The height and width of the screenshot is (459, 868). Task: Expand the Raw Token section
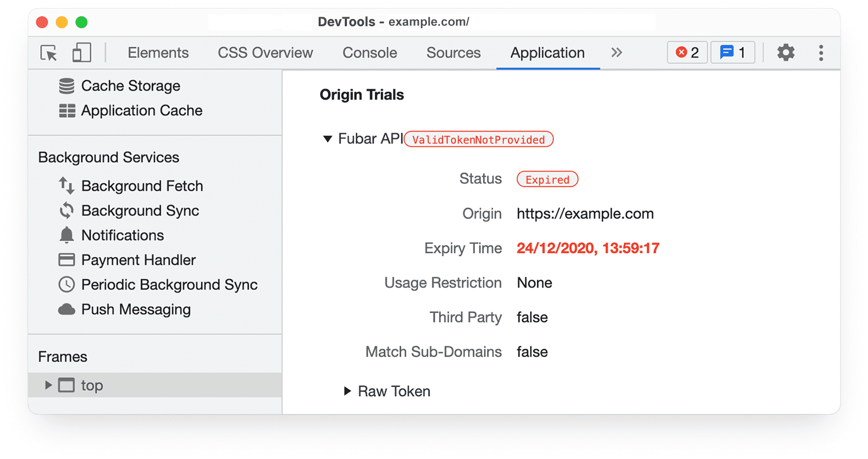coord(348,391)
